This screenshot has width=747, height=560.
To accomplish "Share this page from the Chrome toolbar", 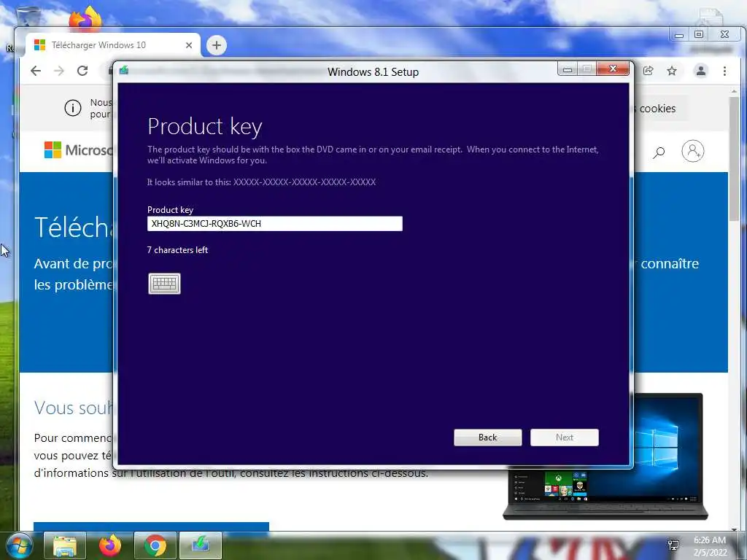I will [x=648, y=71].
